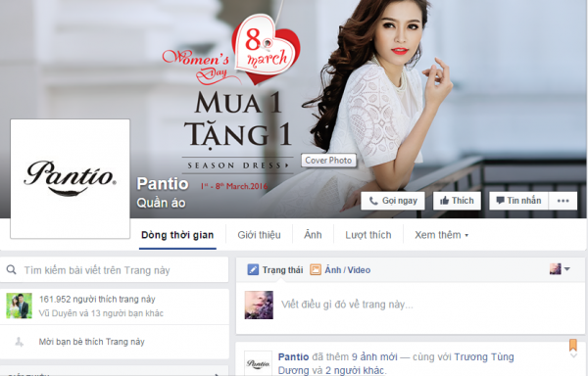Click the Ảnh / Video picture icon
This screenshot has width=588, height=376.
click(x=315, y=269)
